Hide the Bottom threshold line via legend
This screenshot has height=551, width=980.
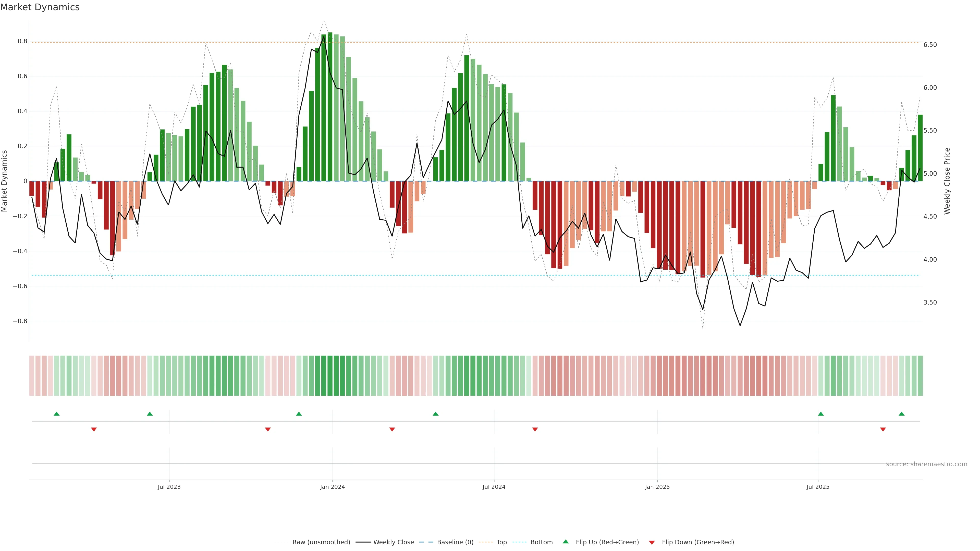(541, 542)
